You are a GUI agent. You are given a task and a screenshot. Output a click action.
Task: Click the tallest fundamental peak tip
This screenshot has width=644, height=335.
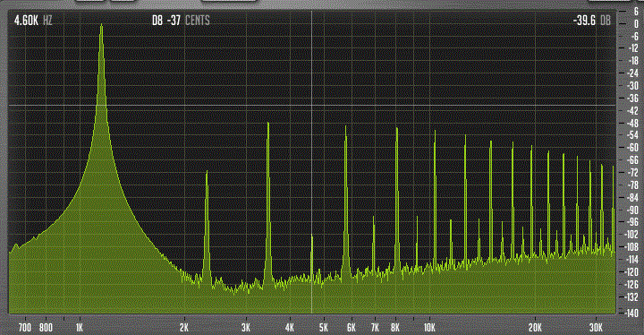tap(101, 25)
